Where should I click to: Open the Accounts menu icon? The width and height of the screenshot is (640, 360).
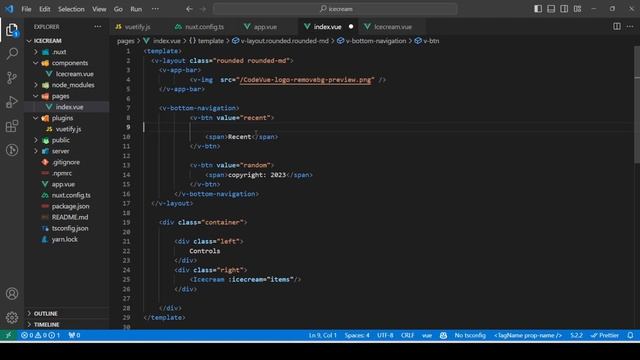coord(12,293)
